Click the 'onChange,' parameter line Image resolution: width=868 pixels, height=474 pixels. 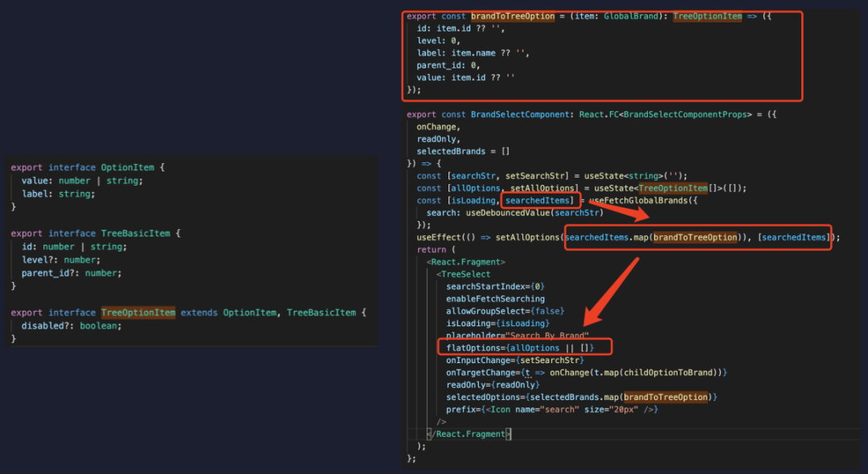(439, 127)
